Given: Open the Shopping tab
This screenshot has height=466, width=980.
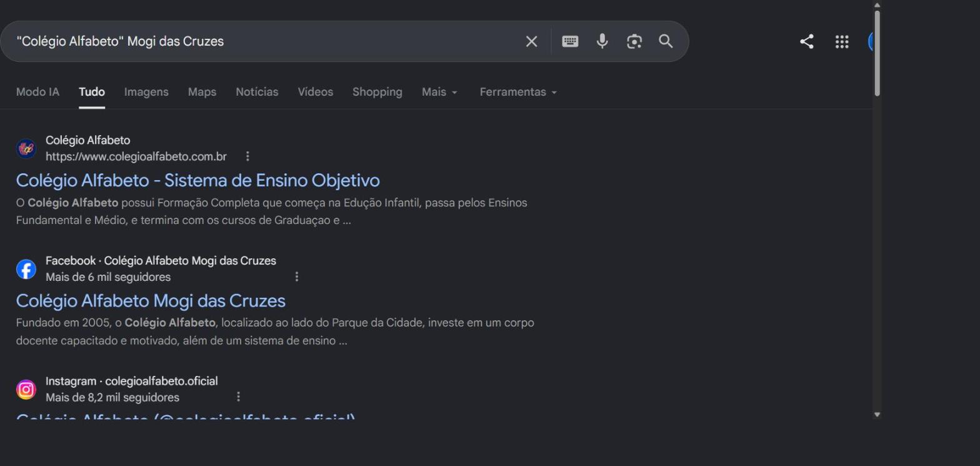Looking at the screenshot, I should (x=377, y=92).
